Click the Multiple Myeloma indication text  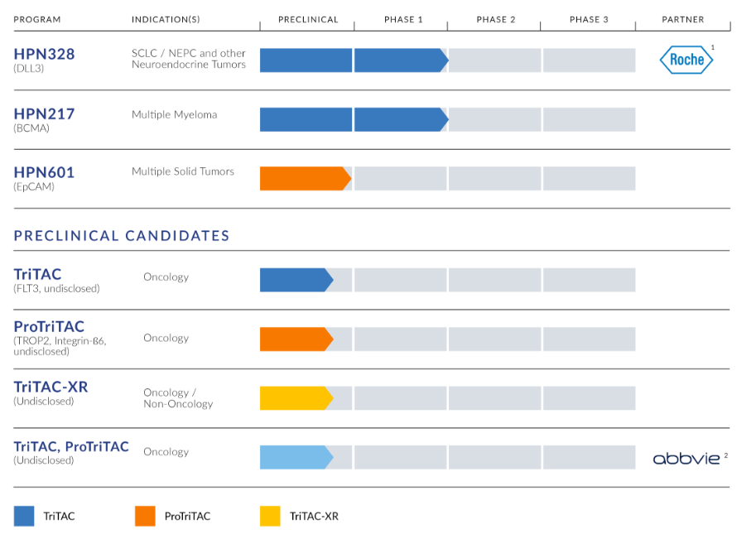[x=174, y=115]
